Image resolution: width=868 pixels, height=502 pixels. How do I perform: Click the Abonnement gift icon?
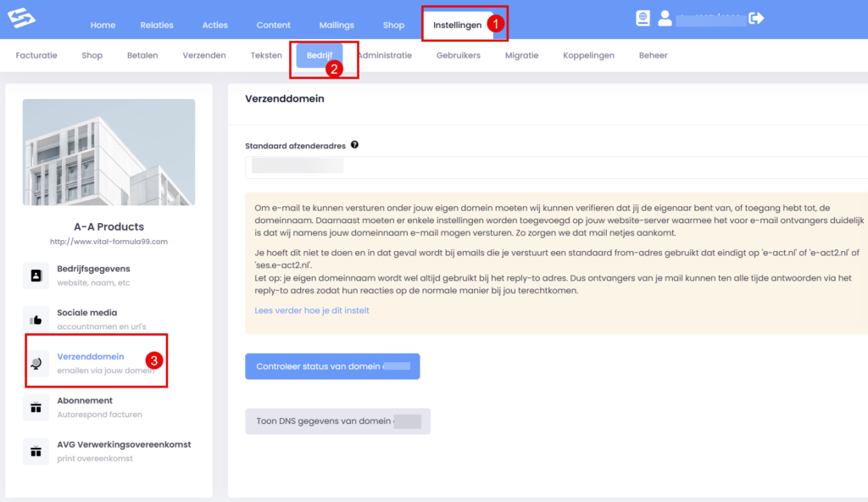tap(36, 407)
